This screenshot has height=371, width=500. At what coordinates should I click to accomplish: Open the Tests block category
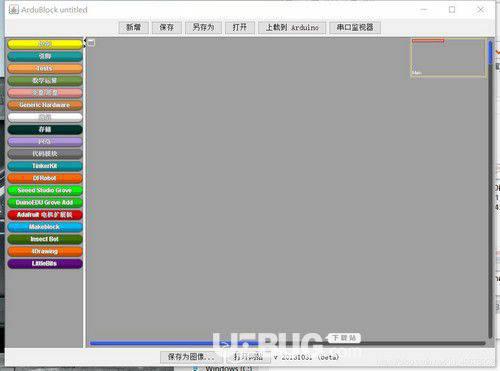click(x=45, y=68)
